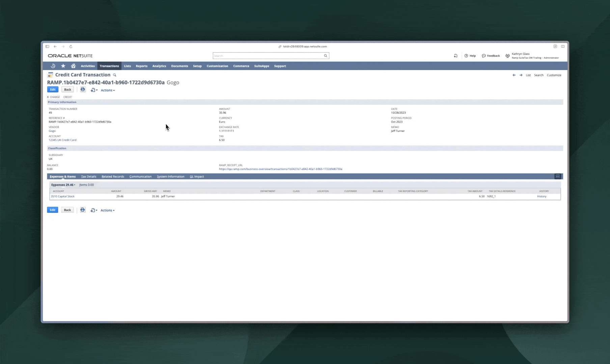Select the Credit option
Image resolution: width=610 pixels, height=364 pixels.
click(x=67, y=97)
